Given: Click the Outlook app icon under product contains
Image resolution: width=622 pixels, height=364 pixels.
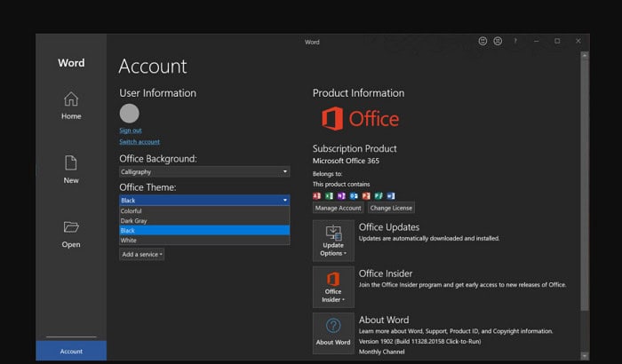Looking at the screenshot, I should [354, 196].
